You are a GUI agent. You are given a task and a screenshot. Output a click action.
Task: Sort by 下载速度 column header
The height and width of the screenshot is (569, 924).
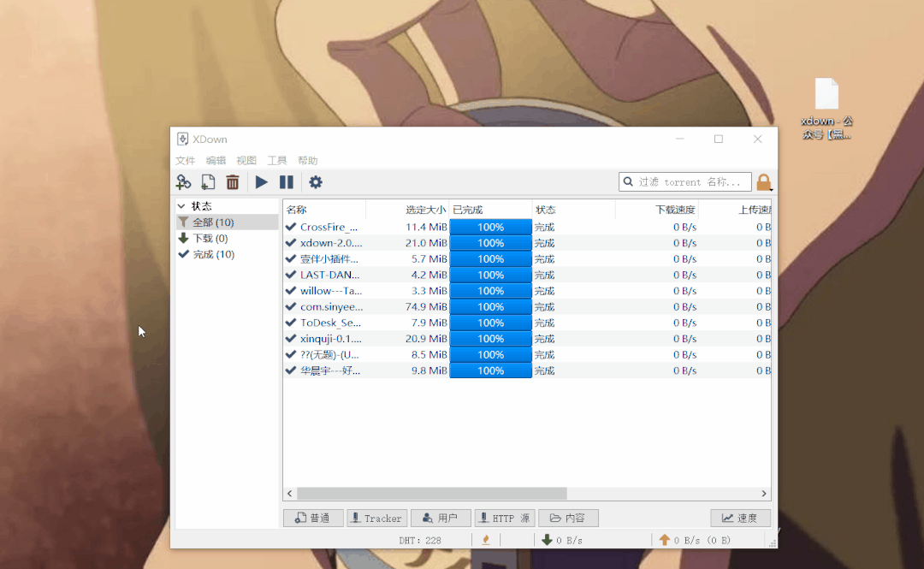coord(657,210)
